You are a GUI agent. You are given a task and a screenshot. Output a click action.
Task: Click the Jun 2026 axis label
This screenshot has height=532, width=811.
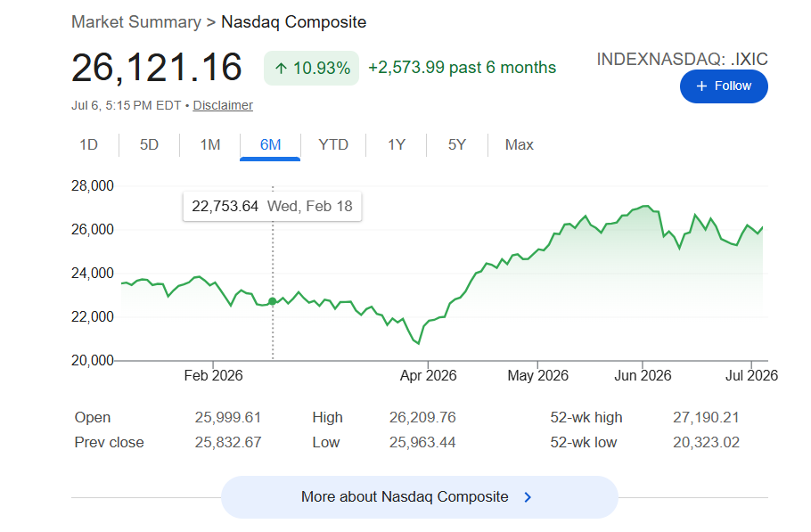point(643,375)
